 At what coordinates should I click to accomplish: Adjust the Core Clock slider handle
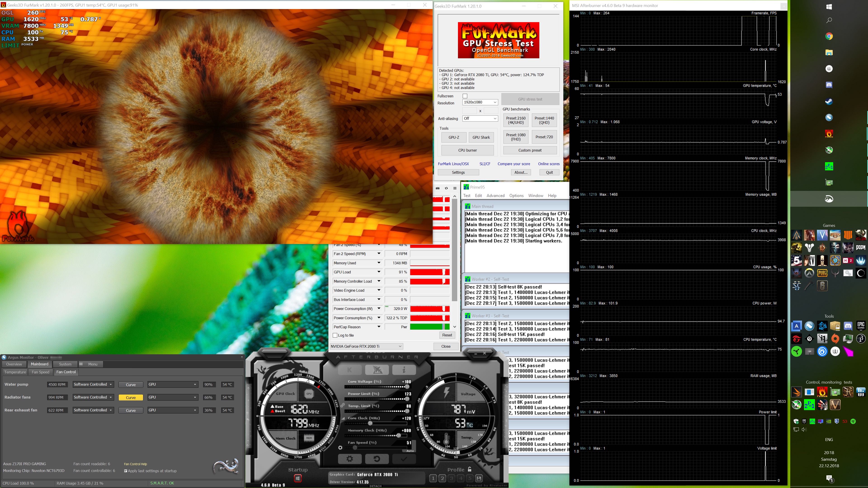click(370, 423)
